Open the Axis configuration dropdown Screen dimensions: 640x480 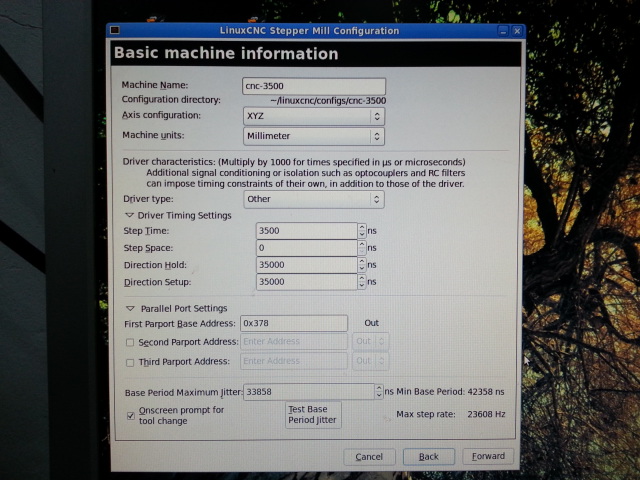(313, 116)
